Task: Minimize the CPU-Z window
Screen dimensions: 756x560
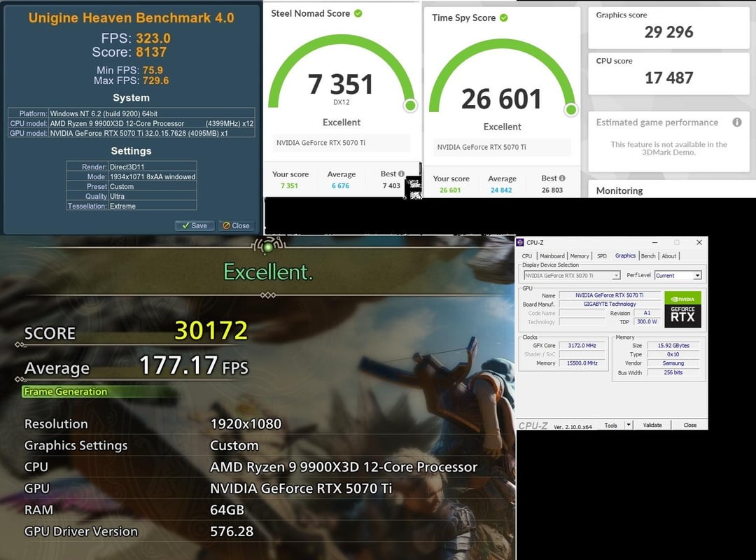Action: click(x=654, y=243)
